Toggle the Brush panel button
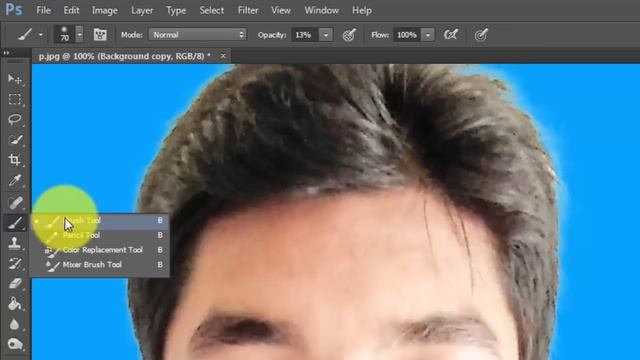The image size is (640, 360). [x=100, y=35]
